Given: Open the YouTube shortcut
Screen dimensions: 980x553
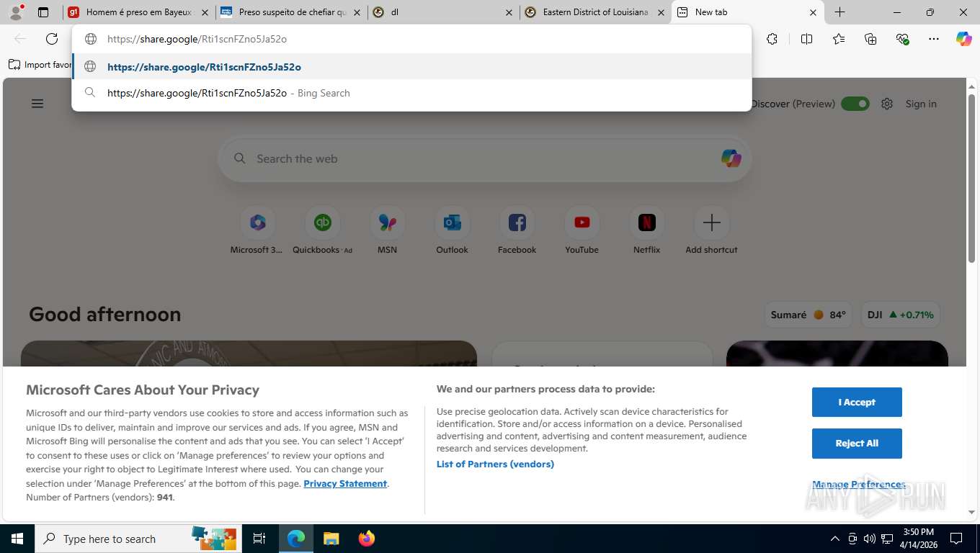Looking at the screenshot, I should tap(582, 230).
